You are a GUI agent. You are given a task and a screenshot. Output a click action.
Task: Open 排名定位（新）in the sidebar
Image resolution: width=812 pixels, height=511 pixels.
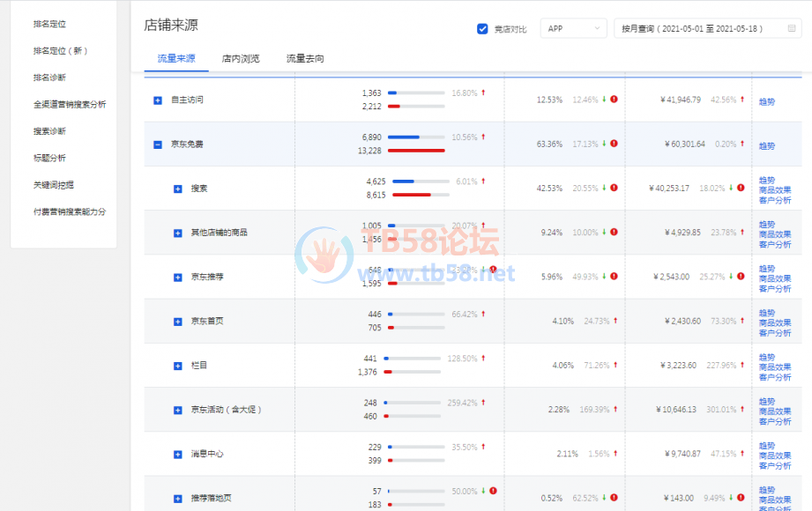pyautogui.click(x=61, y=51)
